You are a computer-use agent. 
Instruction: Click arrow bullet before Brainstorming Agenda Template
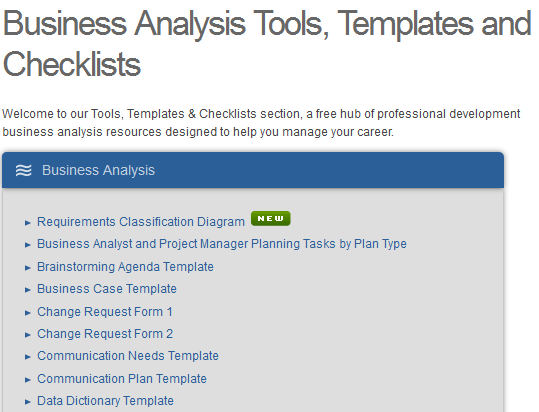(x=28, y=268)
